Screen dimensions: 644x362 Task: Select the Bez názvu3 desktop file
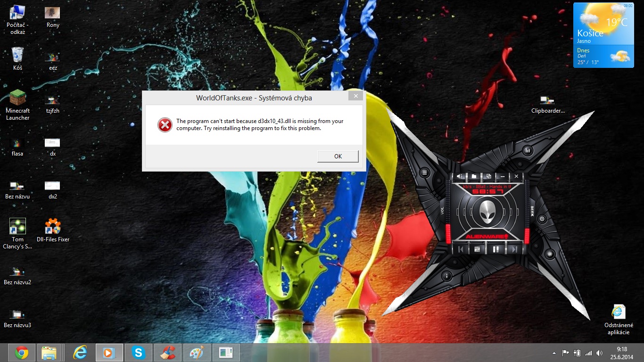pos(17,318)
